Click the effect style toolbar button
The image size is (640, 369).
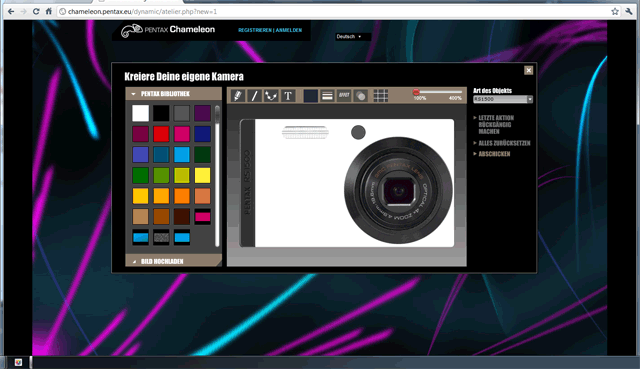pos(344,96)
